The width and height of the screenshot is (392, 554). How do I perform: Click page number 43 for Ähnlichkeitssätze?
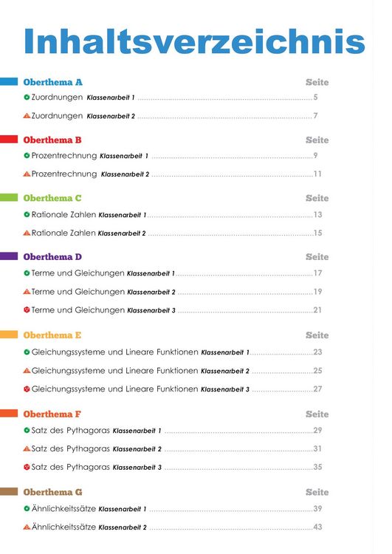pos(317,527)
